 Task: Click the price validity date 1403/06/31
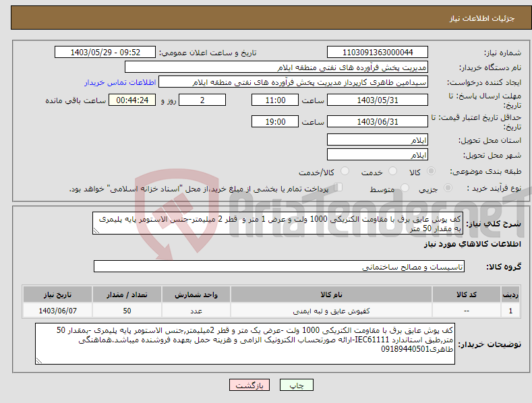(x=378, y=121)
